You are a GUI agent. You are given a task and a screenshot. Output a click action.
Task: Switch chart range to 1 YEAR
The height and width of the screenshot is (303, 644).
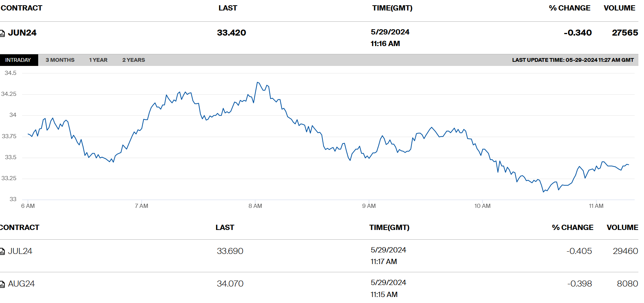click(x=98, y=60)
